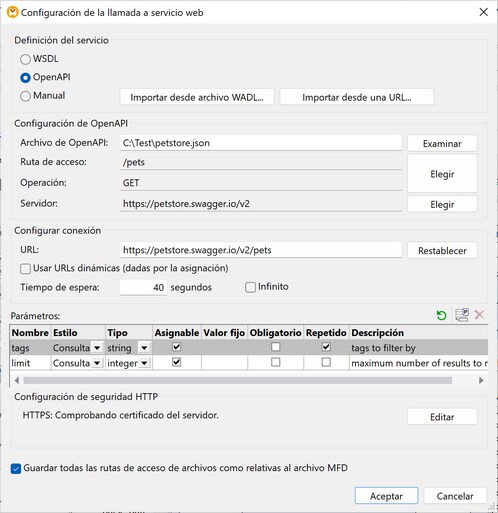The height and width of the screenshot is (513, 498).
Task: Toggle Obligatorio checkbox for tags row
Action: pyautogui.click(x=275, y=347)
